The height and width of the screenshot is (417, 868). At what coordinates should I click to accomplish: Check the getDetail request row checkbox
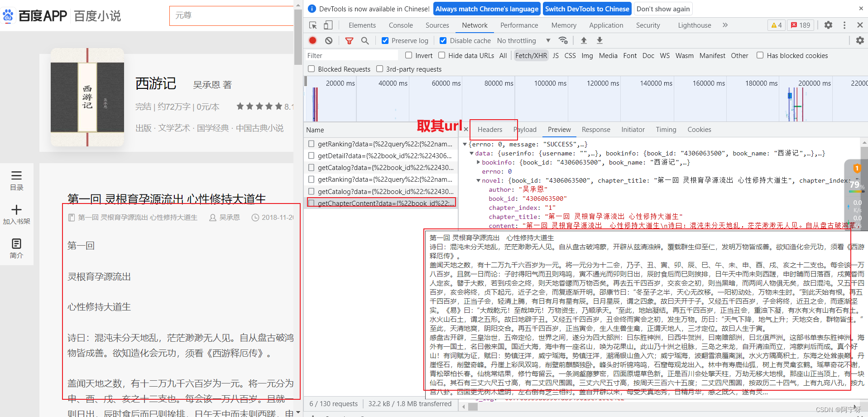(x=312, y=155)
